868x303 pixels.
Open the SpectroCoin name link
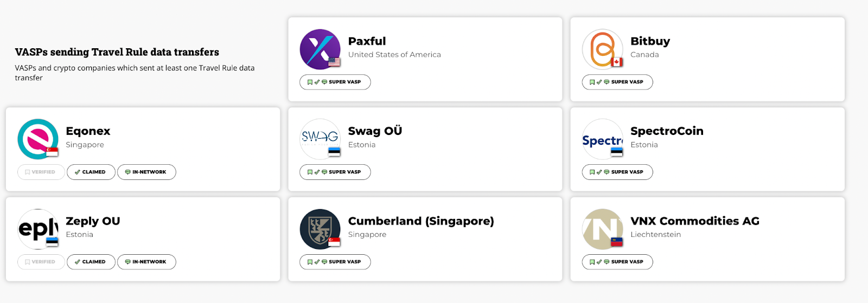pos(667,131)
